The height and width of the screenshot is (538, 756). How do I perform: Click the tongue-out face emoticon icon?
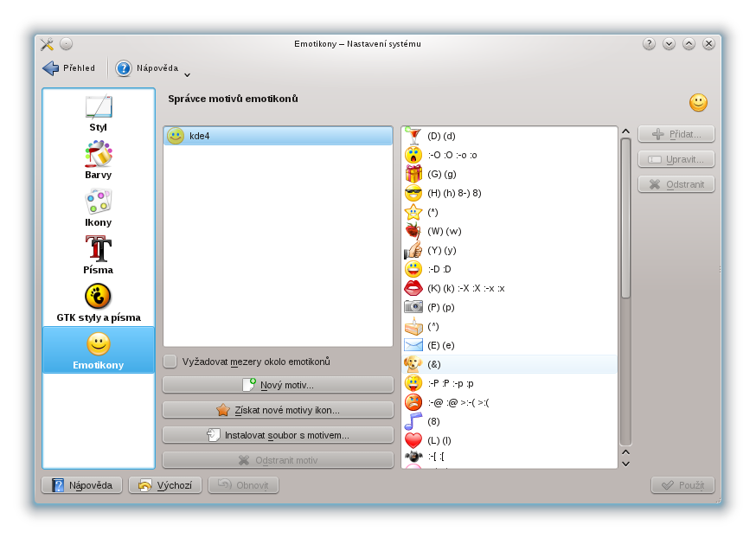coord(413,383)
